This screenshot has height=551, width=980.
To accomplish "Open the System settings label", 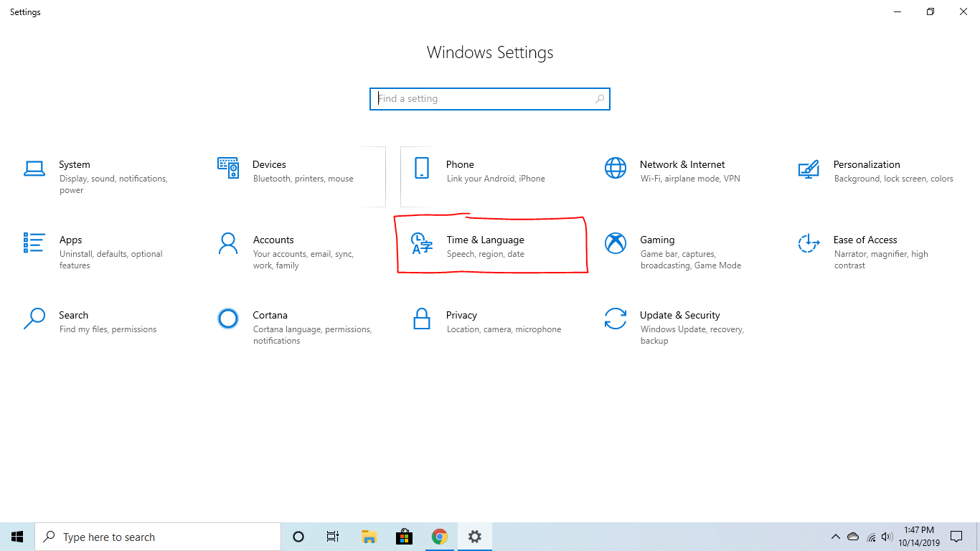I will coord(75,164).
